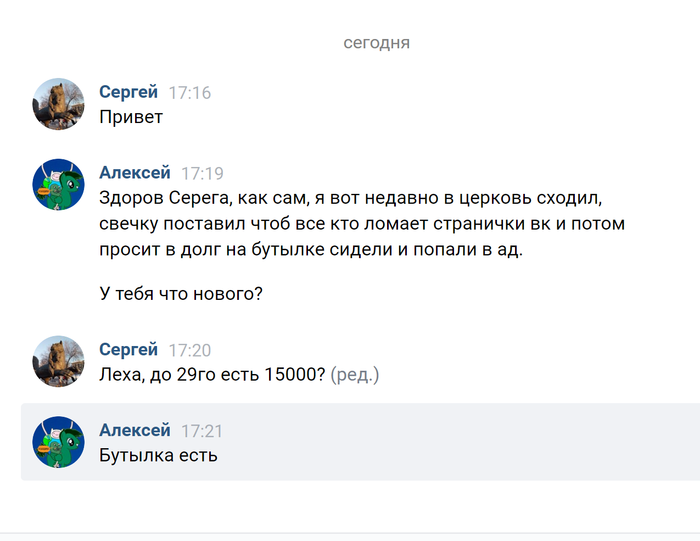Open Алексей's pony avatar at 17:19
700x541 pixels.
coord(58,184)
